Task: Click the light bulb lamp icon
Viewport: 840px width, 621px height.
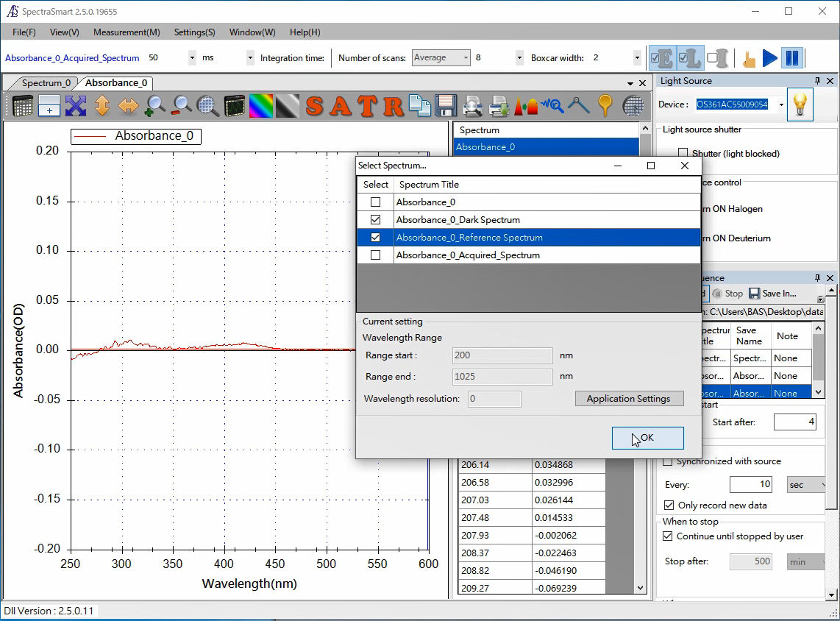Action: [x=800, y=104]
